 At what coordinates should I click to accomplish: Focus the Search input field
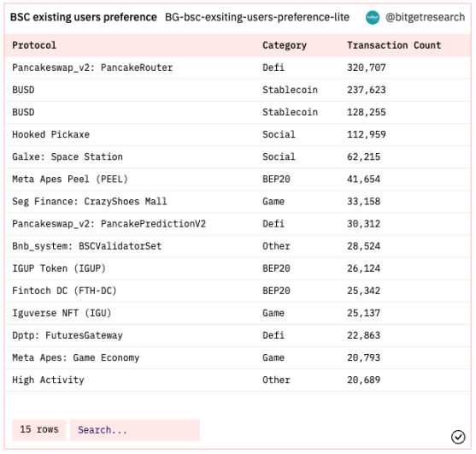pyautogui.click(x=135, y=430)
